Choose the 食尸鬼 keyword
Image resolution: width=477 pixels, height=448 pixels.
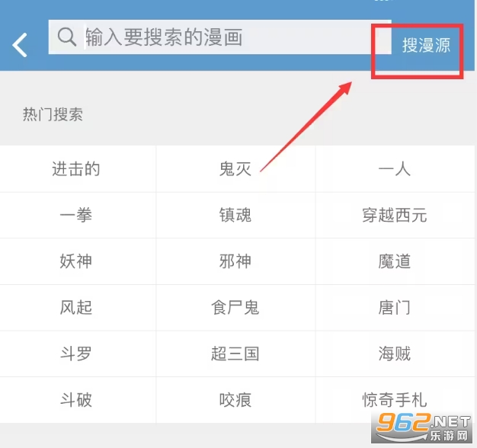pos(235,308)
